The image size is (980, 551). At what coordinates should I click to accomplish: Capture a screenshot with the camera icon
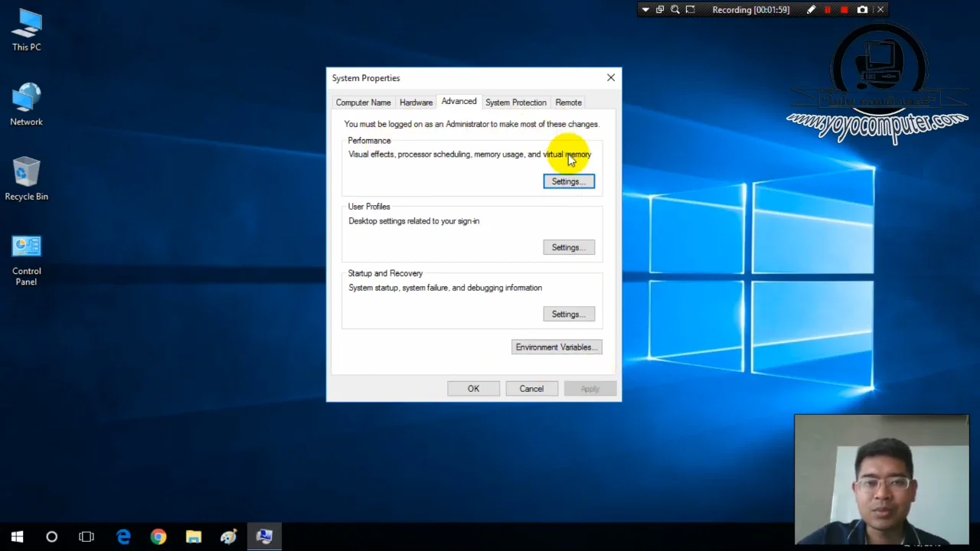click(862, 9)
